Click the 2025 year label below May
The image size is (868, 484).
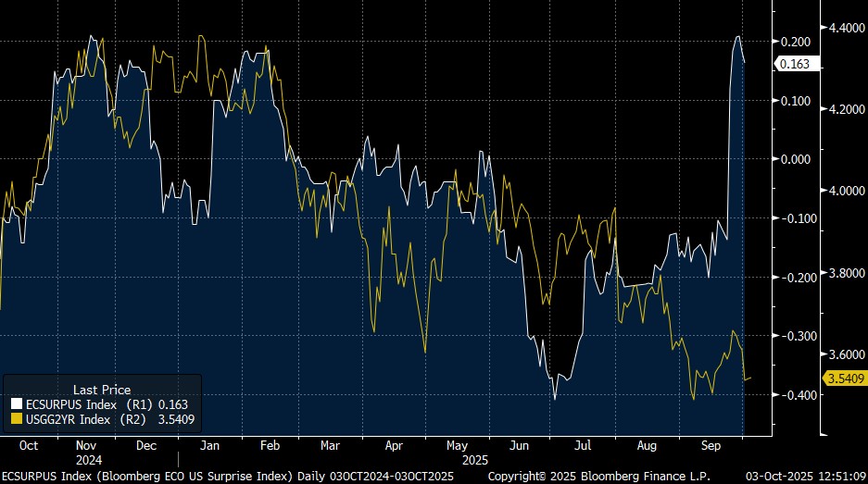pos(473,458)
